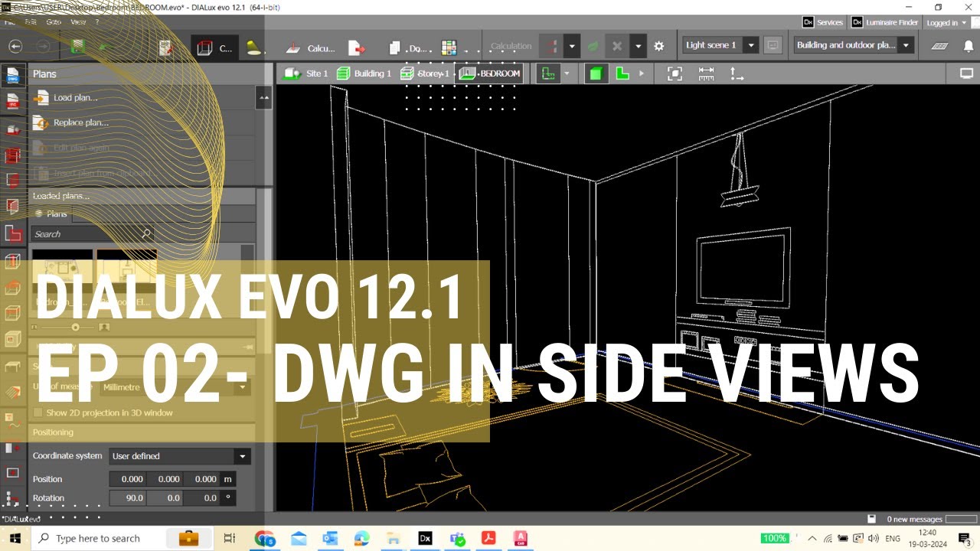Click the Windows Start button
Viewport: 980px width, 551px height.
(15, 538)
